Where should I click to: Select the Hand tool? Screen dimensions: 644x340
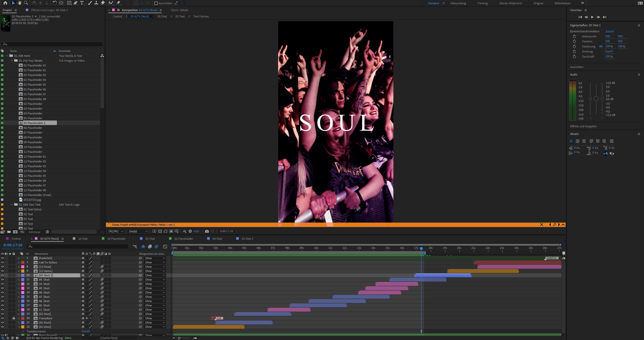pyautogui.click(x=20, y=3)
